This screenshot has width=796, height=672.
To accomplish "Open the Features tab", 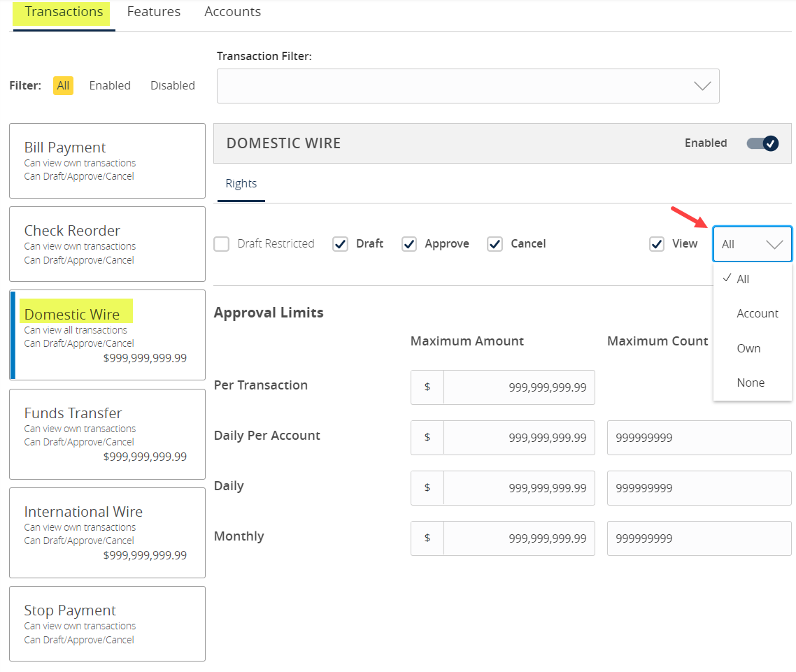I will coord(153,12).
